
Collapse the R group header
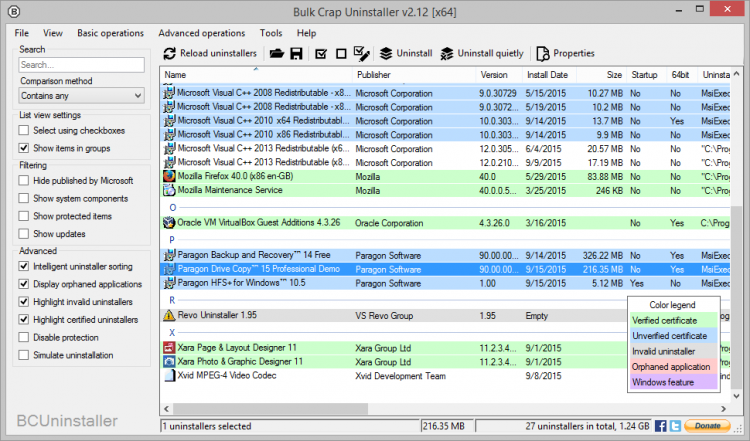point(172,300)
